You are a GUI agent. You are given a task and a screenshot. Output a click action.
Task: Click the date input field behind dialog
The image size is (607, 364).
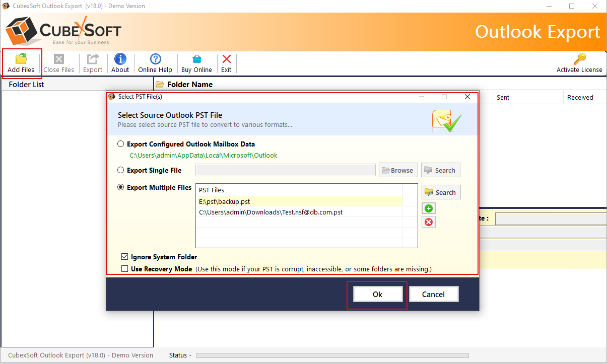coord(551,219)
